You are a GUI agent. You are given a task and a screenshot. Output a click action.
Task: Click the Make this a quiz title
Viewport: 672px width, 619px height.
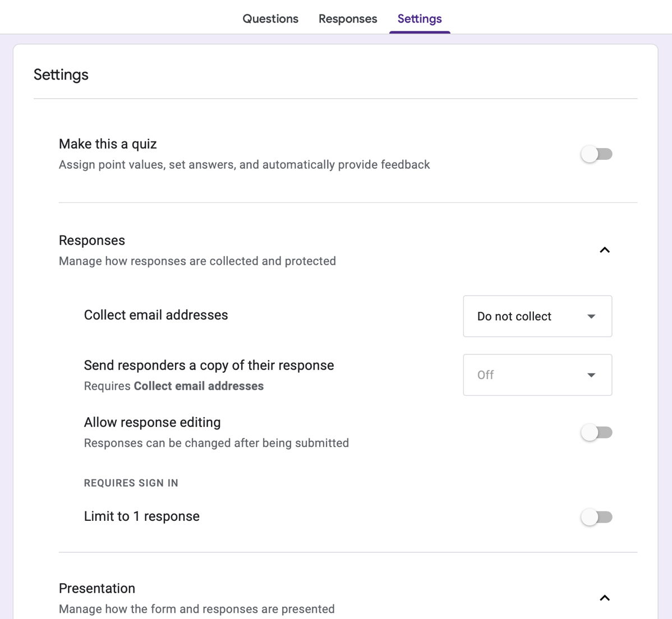[108, 144]
